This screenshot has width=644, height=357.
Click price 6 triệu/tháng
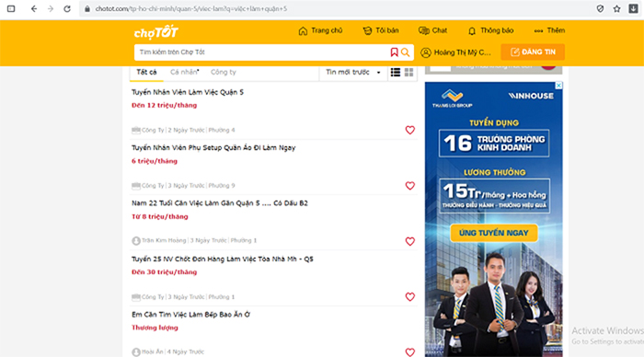point(155,161)
